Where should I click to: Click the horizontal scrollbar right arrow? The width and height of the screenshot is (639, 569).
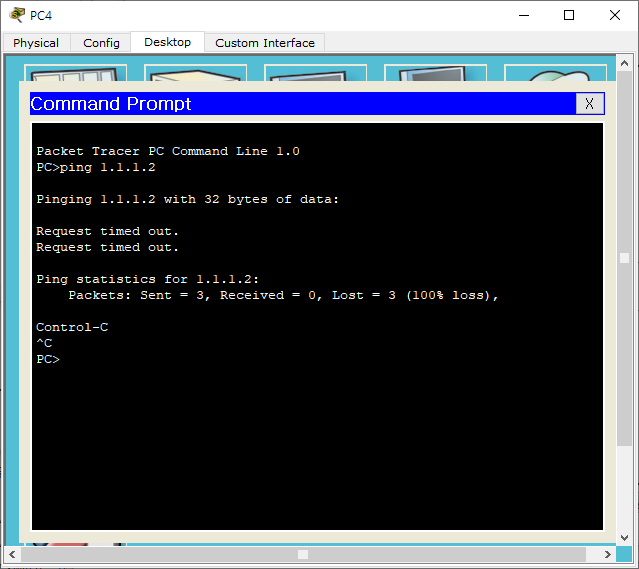(x=608, y=554)
